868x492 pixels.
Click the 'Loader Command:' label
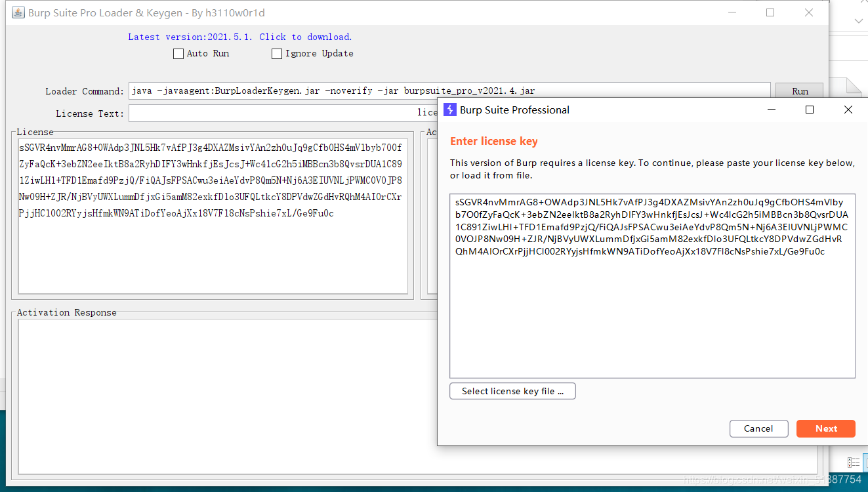point(85,91)
